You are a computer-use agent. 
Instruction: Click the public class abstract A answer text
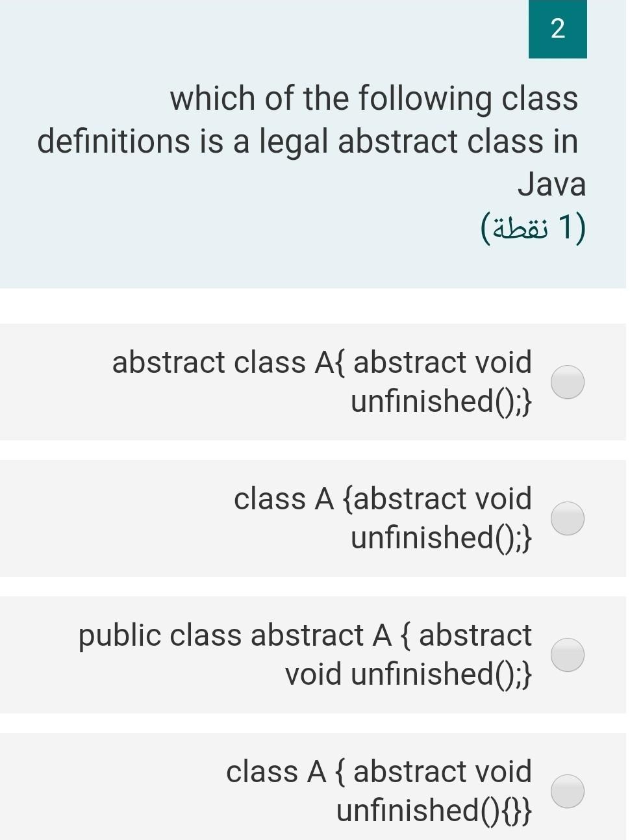304,654
